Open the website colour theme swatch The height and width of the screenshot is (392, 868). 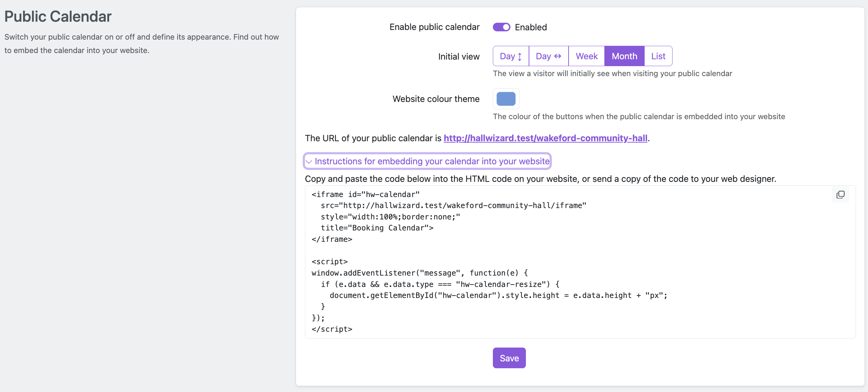[x=506, y=99]
